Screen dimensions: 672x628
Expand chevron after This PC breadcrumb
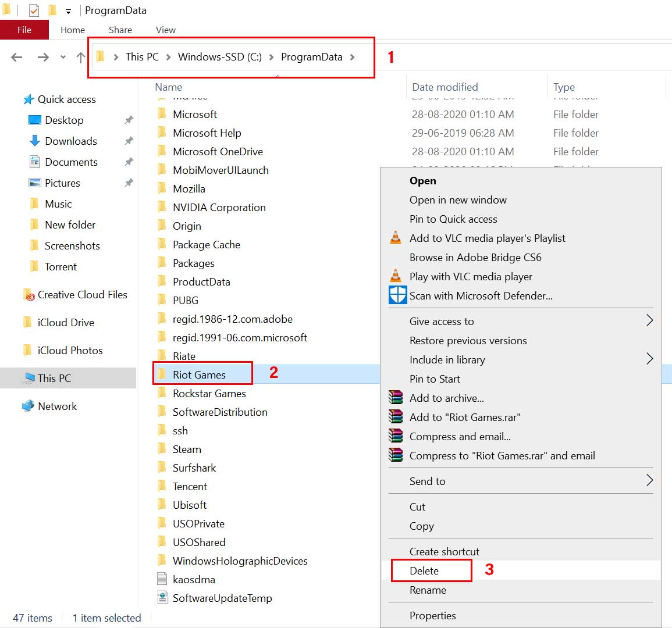[168, 57]
